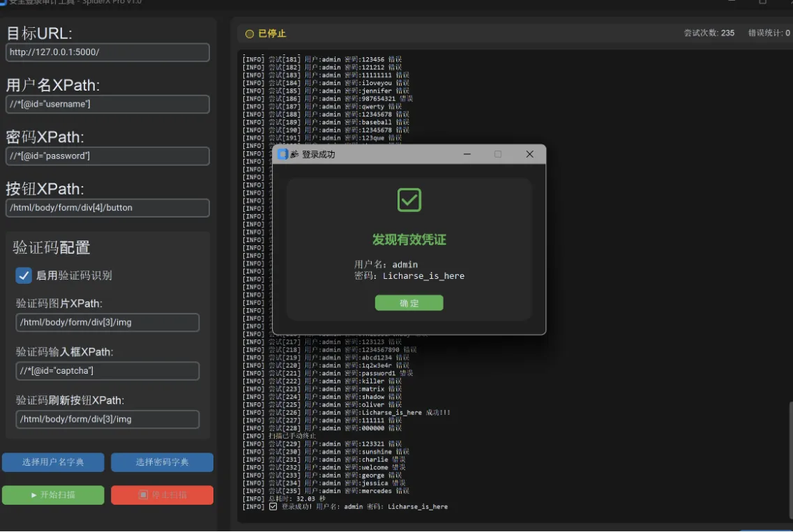Edit the button XPath field
The height and width of the screenshot is (532, 793).
coord(107,208)
